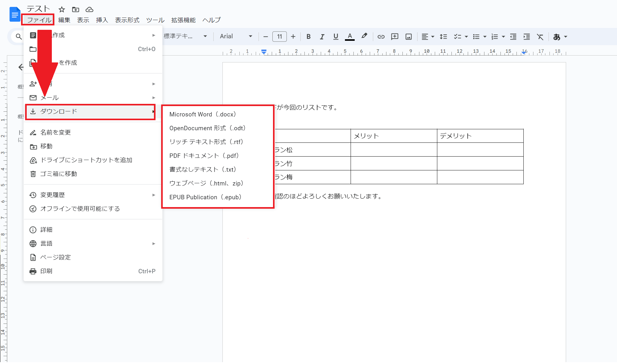
Task: Clear formatting with toolbar icon
Action: click(540, 37)
